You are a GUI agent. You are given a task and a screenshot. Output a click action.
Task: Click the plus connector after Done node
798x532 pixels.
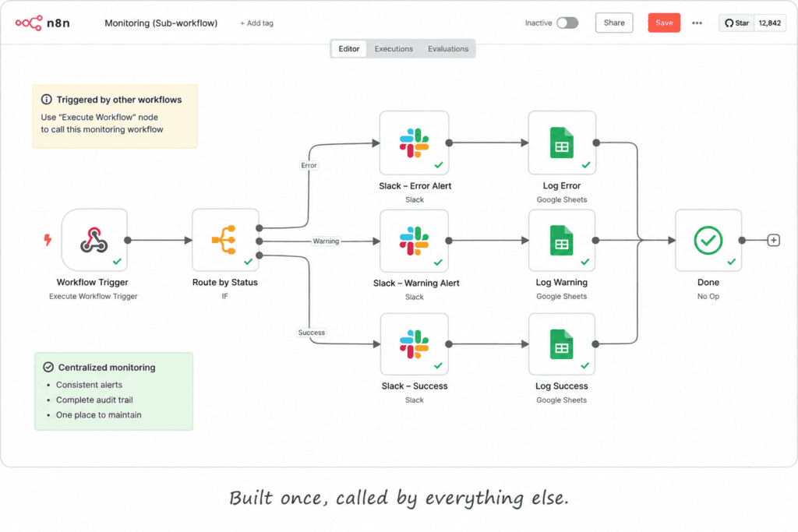pos(774,240)
